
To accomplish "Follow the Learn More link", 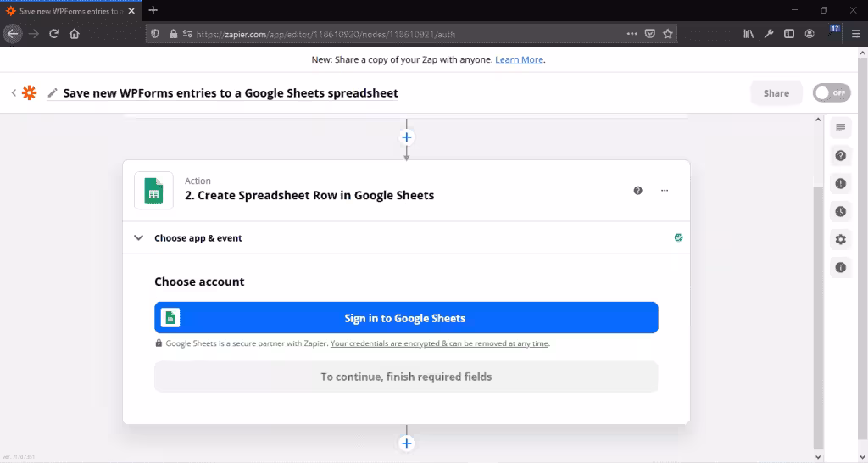I will point(519,59).
